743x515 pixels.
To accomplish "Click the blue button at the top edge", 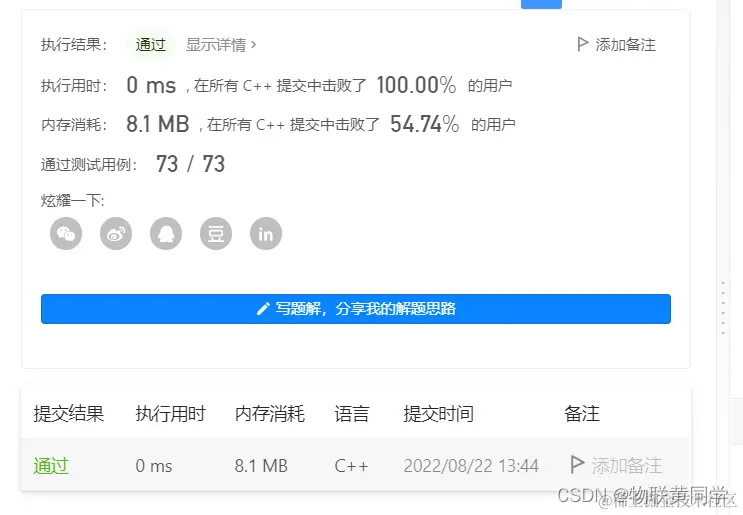I will (x=541, y=4).
